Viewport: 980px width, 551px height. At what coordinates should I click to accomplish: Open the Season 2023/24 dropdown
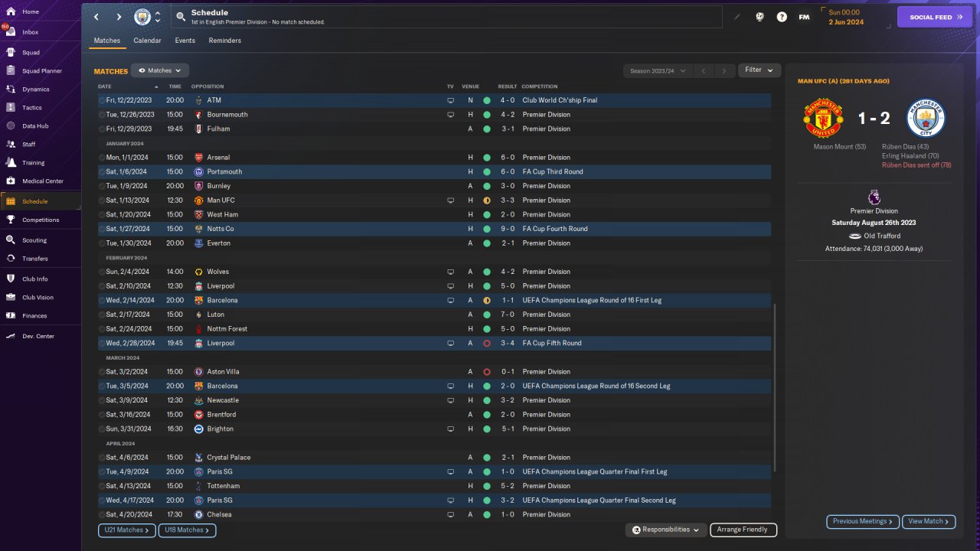[x=658, y=71]
